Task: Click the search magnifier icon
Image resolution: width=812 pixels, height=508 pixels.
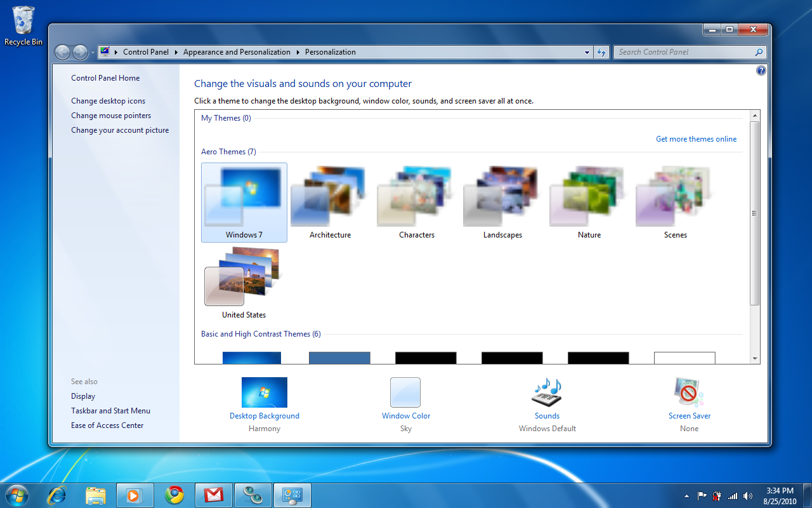Action: coord(759,52)
